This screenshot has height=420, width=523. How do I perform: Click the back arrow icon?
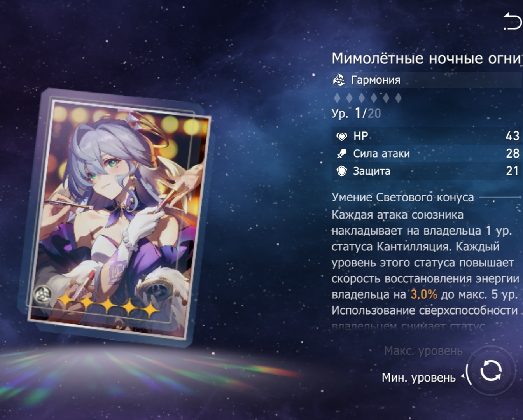click(x=512, y=21)
